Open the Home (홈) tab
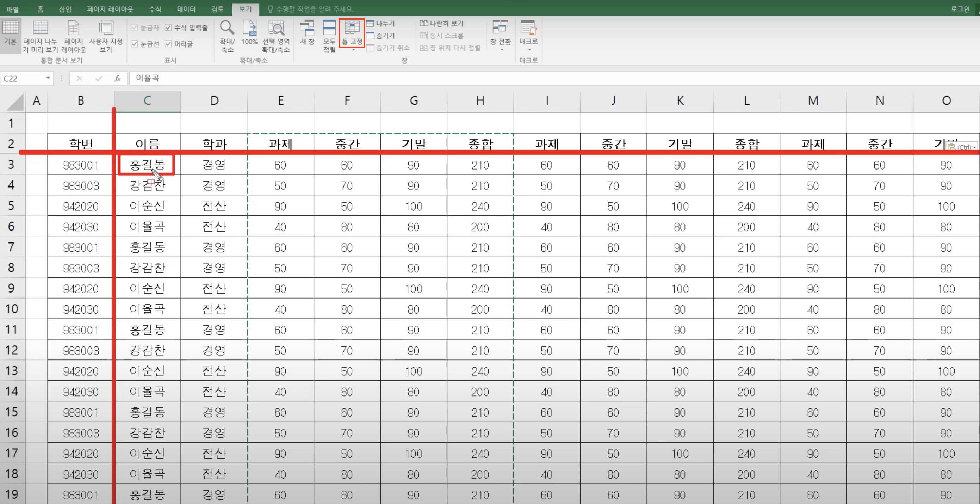 tap(40, 9)
